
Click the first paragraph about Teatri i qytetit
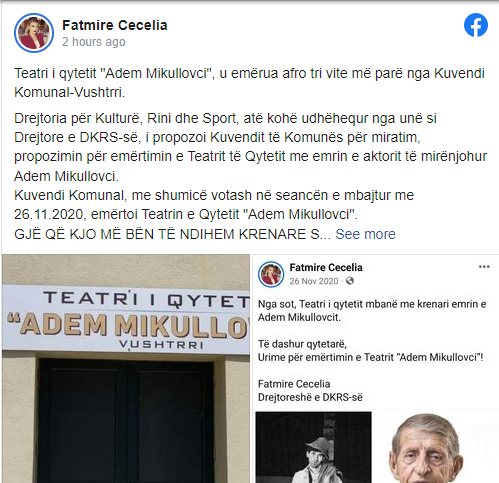pyautogui.click(x=249, y=83)
